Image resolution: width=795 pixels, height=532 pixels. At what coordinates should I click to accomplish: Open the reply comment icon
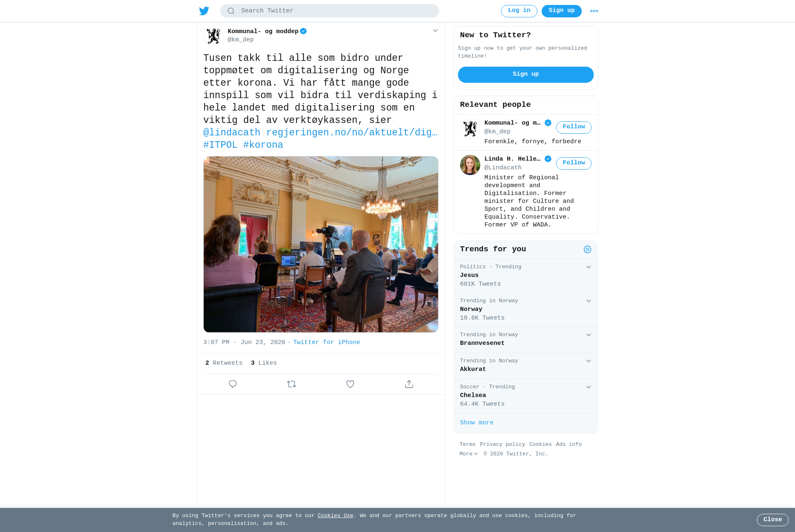[x=233, y=384]
